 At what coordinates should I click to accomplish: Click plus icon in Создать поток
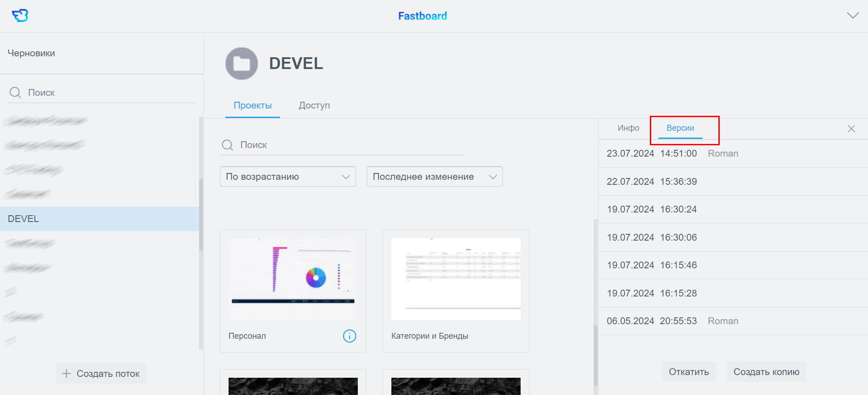(x=67, y=374)
